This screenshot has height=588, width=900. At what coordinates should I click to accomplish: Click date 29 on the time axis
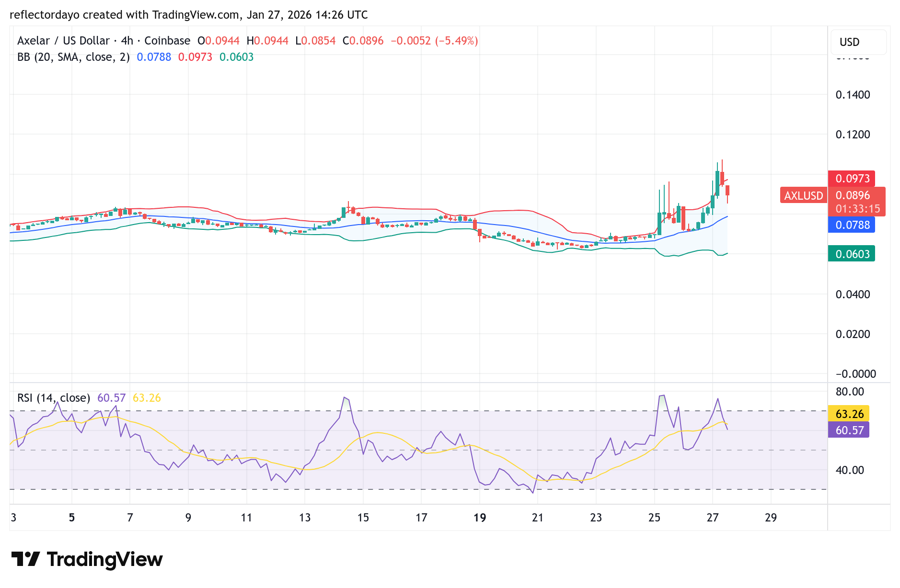(x=771, y=518)
